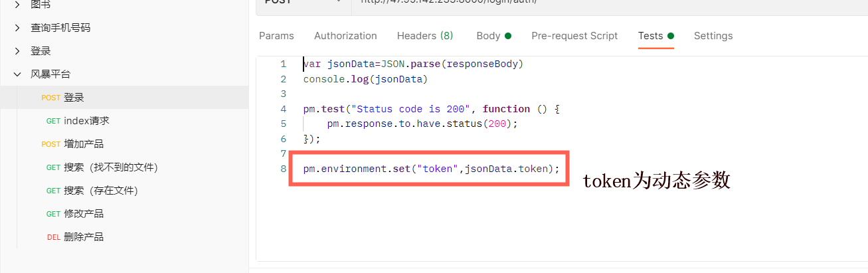Select the GET 修改产品 request
Image resolution: width=868 pixels, height=273 pixels.
pos(84,214)
